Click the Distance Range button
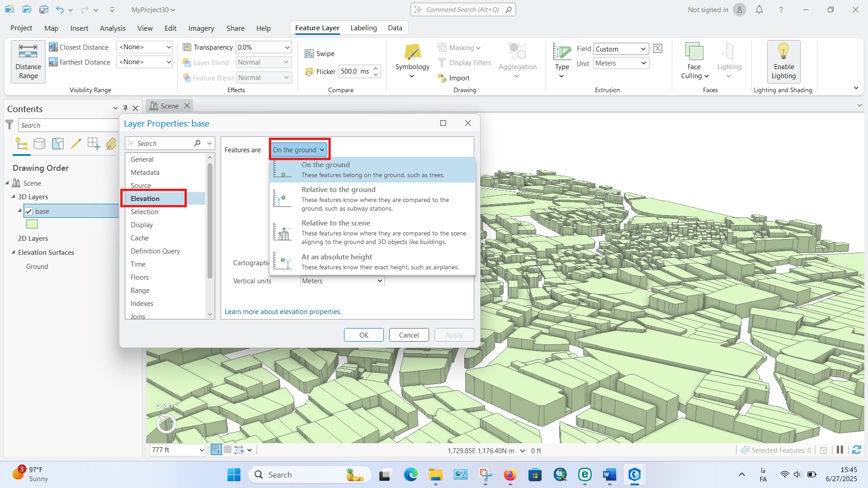The width and height of the screenshot is (868, 488). click(28, 61)
